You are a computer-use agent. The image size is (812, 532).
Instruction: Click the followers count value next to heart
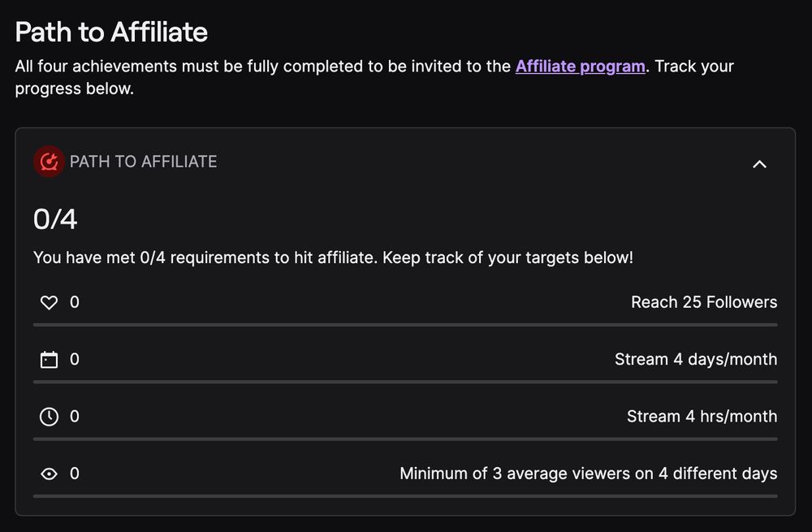(75, 302)
